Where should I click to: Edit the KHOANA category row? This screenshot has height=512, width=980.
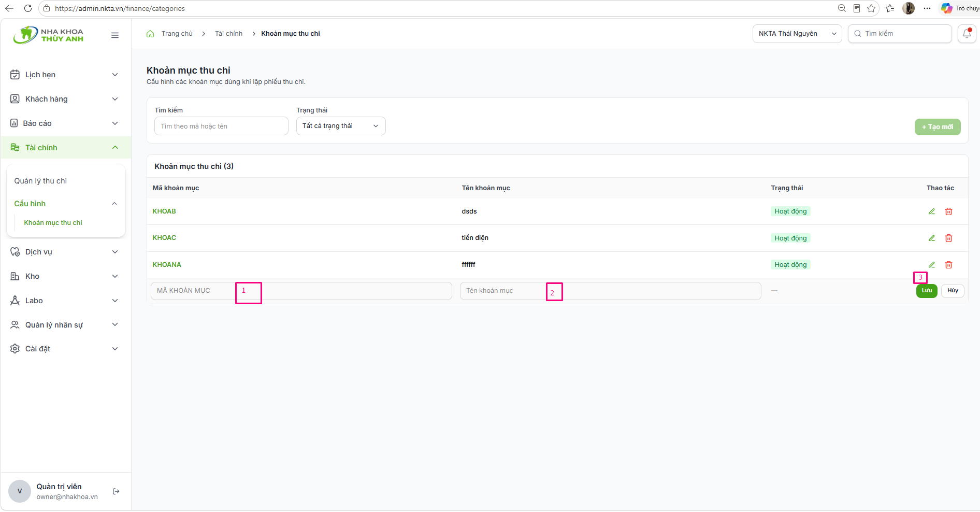tap(931, 265)
